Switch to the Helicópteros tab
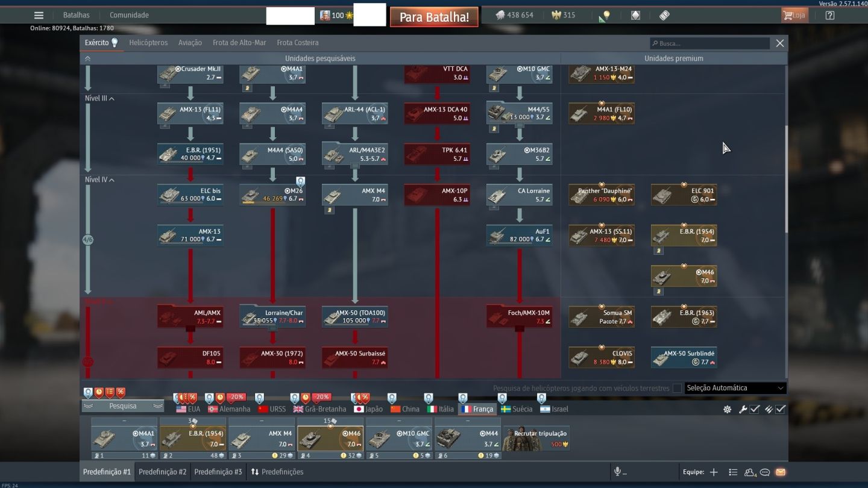 (x=148, y=43)
